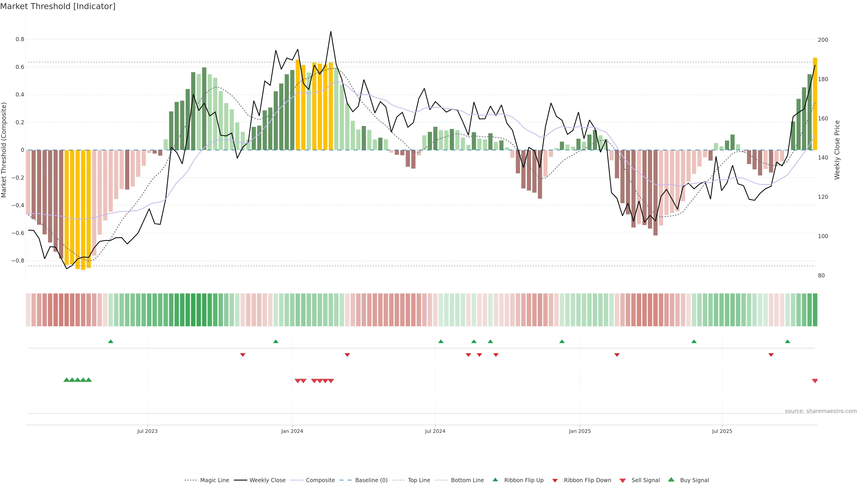868x488 pixels.
Task: Click the Weekly Close Price axis title
Action: click(837, 150)
